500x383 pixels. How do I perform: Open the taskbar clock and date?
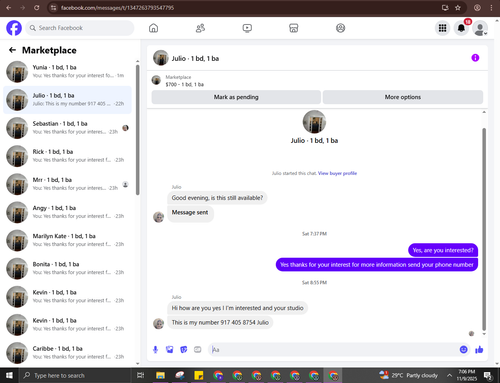click(x=467, y=375)
